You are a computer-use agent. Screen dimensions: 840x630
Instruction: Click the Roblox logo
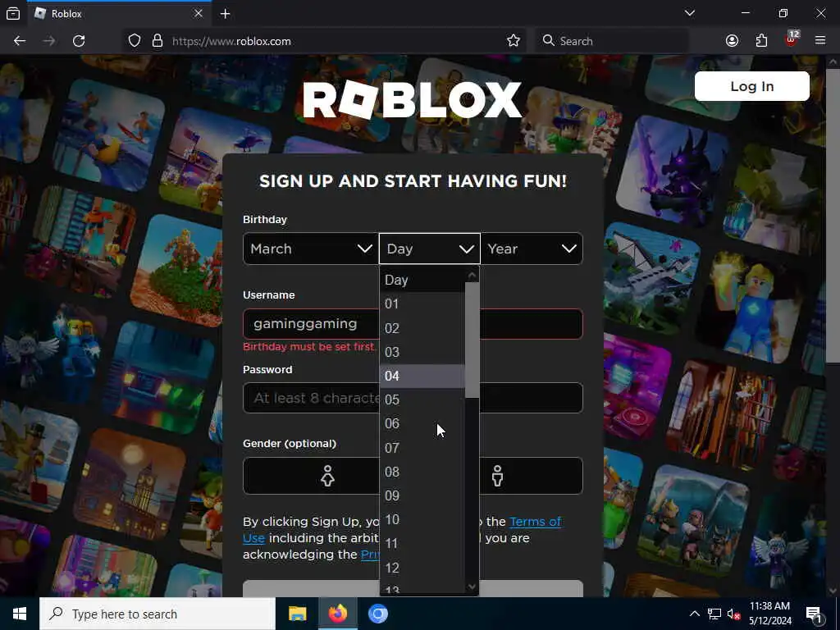412,99
